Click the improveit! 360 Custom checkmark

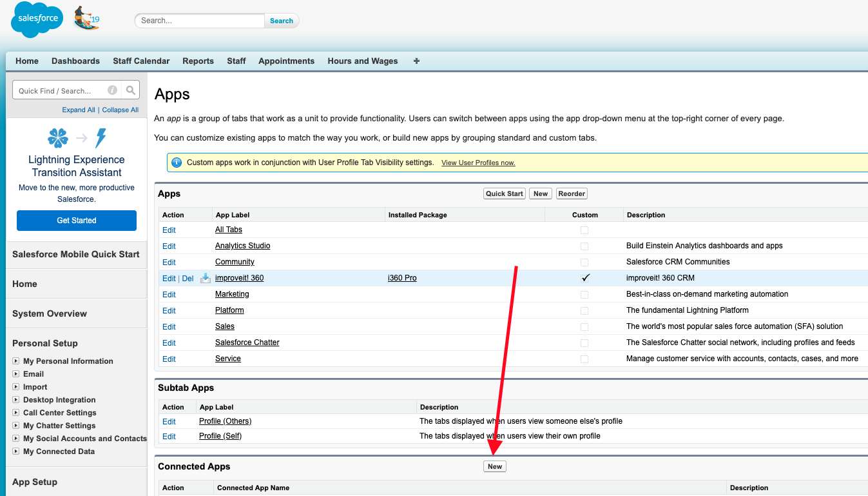pyautogui.click(x=585, y=278)
